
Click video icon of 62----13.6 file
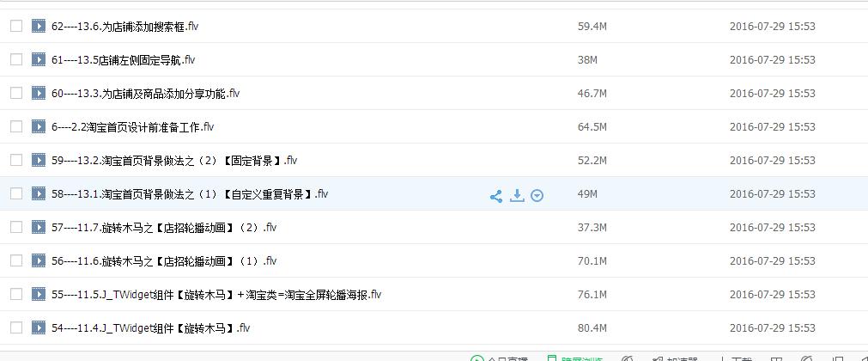(38, 26)
